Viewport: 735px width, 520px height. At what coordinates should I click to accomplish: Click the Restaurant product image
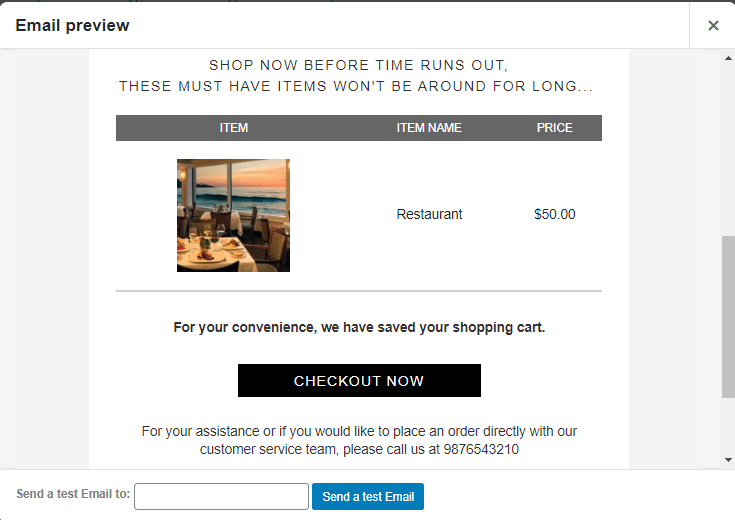(x=233, y=215)
